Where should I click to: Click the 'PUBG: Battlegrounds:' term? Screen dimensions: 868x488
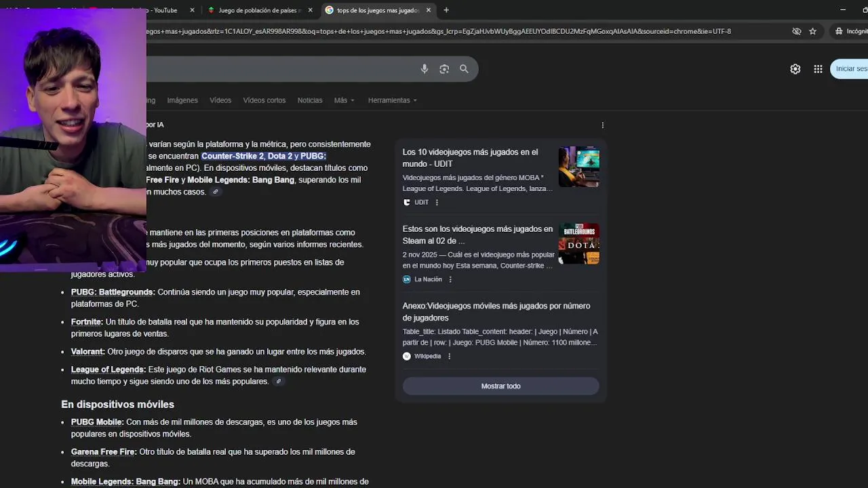point(113,292)
